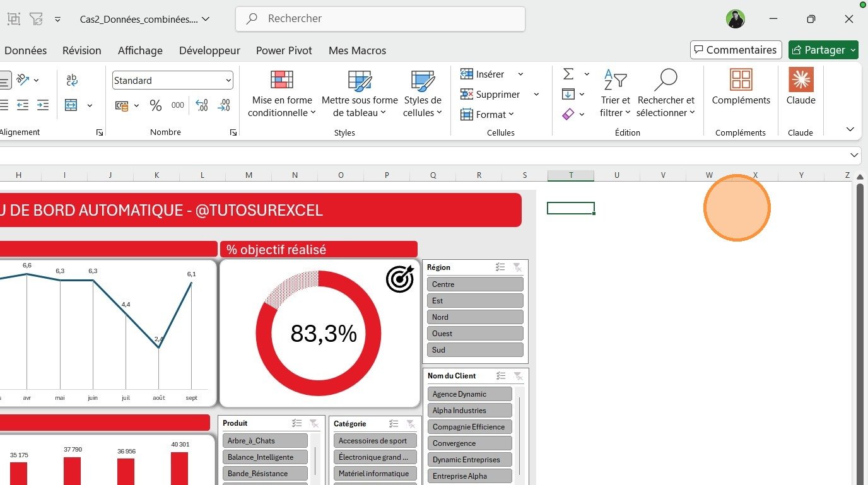Open the Données tab
Image resolution: width=868 pixels, height=485 pixels.
pos(26,50)
